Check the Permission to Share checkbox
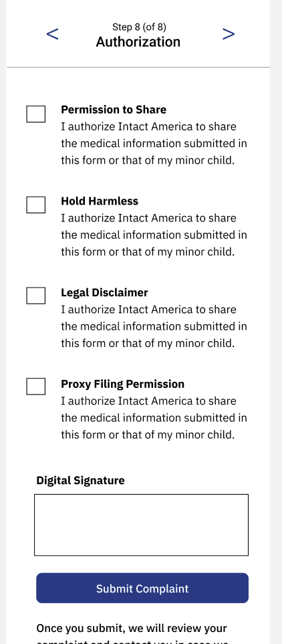This screenshot has height=644, width=282. coord(35,114)
